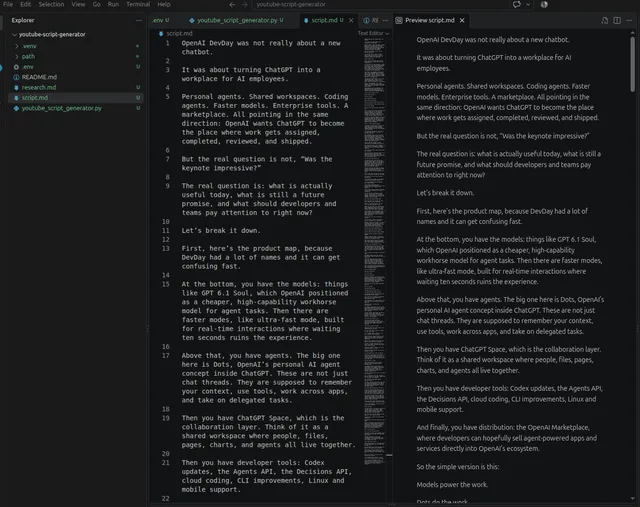Screen dimensions: 640x507
Task: Click the markdown icon of research.md
Action: click(16, 87)
